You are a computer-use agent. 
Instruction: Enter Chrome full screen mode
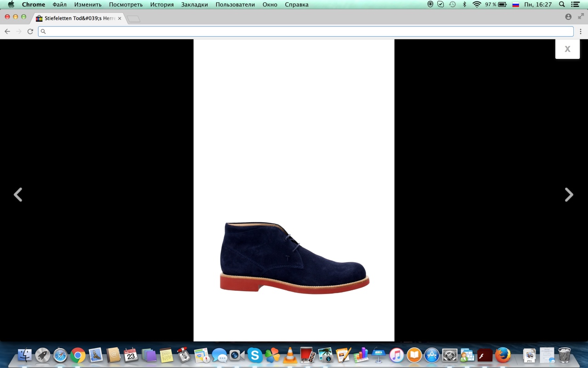581,17
